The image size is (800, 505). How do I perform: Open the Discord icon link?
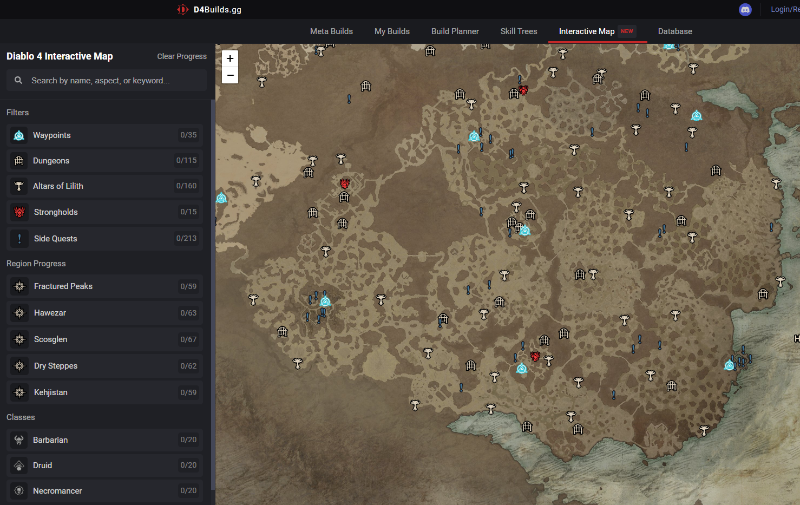(x=745, y=9)
